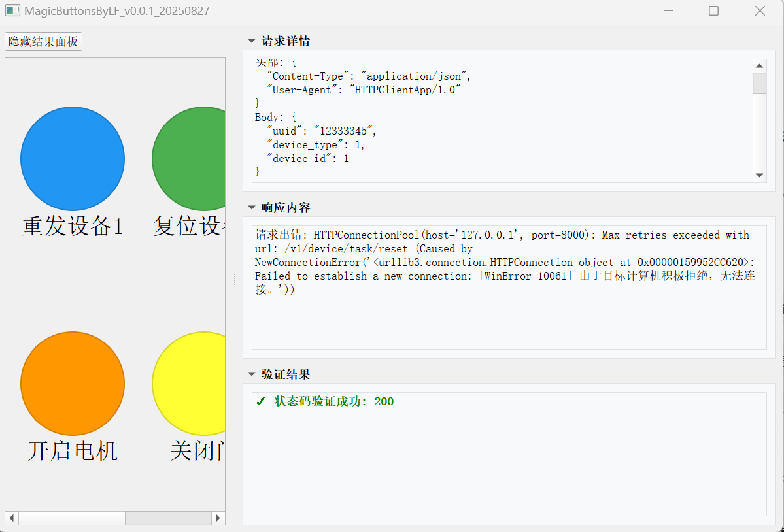This screenshot has width=784, height=532.
Task: Click the button panel scroll right arrow
Action: click(x=218, y=518)
